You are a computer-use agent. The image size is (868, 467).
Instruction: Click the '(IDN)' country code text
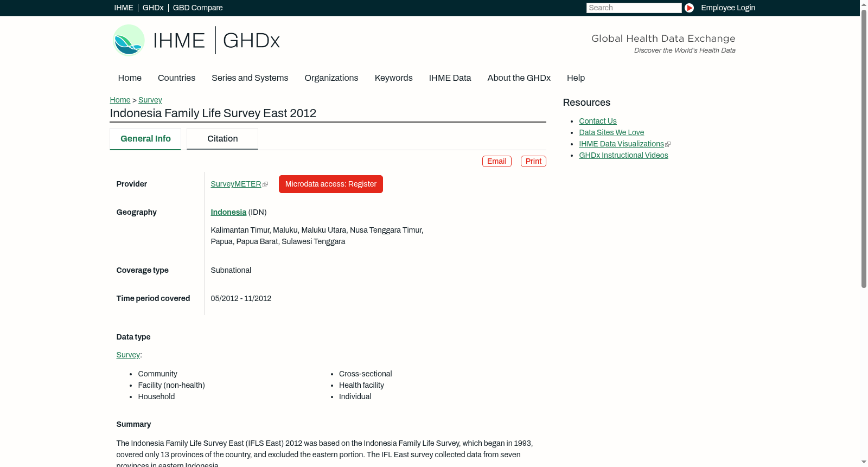pyautogui.click(x=258, y=212)
